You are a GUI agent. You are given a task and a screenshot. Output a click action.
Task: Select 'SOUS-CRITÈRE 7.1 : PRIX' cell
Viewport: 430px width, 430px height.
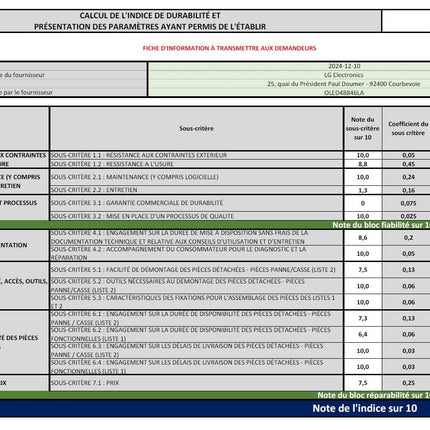196,383
